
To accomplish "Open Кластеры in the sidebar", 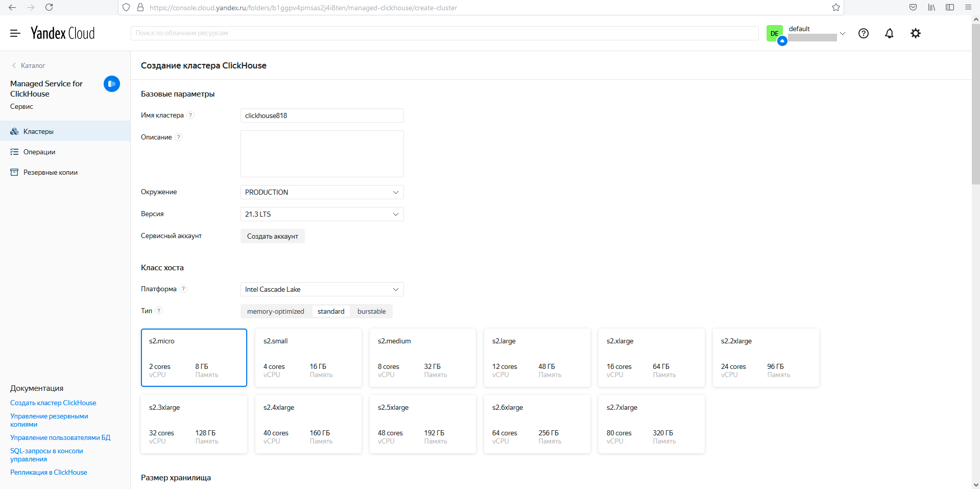I will click(65, 131).
